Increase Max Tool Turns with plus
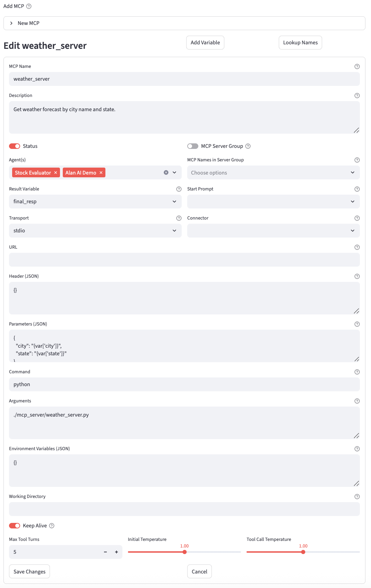The height and width of the screenshot is (588, 371). coord(117,552)
